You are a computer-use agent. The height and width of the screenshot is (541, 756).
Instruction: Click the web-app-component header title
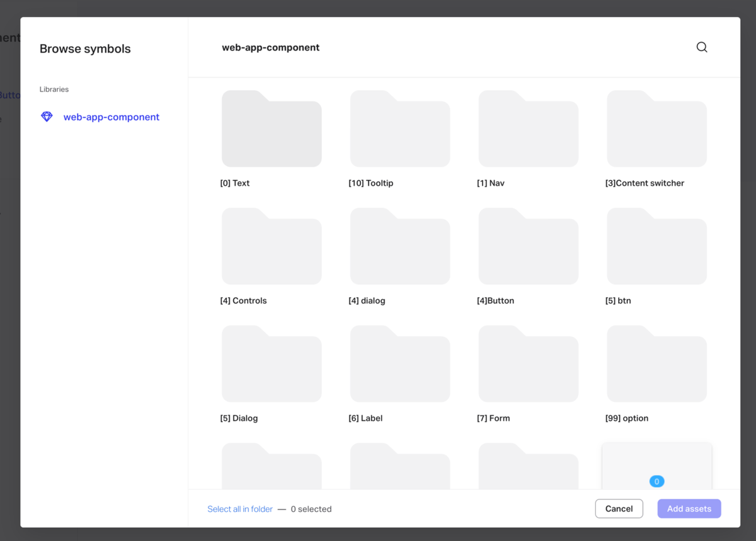pos(271,47)
